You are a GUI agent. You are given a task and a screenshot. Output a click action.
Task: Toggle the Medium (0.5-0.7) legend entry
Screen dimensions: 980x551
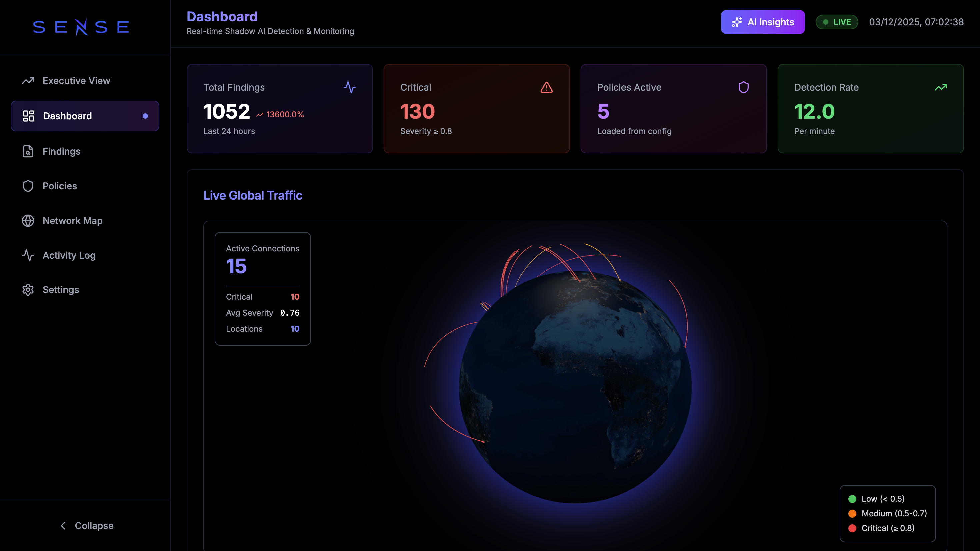pos(888,513)
